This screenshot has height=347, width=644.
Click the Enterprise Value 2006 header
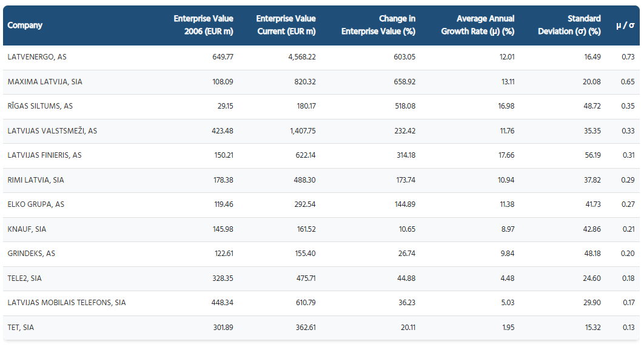point(203,25)
